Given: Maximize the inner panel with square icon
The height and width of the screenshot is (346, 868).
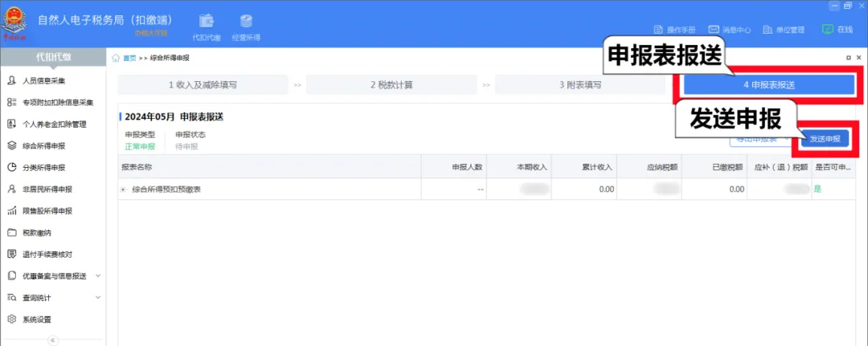Looking at the screenshot, I should (849, 58).
